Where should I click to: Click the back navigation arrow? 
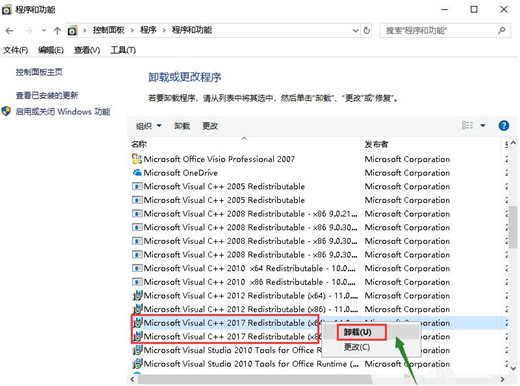(9, 31)
